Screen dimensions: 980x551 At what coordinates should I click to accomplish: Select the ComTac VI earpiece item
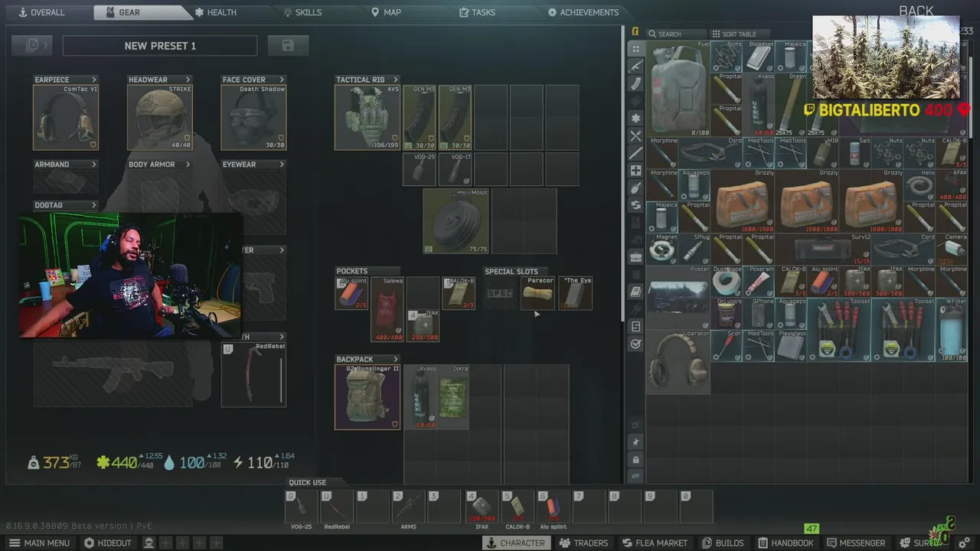pos(66,118)
